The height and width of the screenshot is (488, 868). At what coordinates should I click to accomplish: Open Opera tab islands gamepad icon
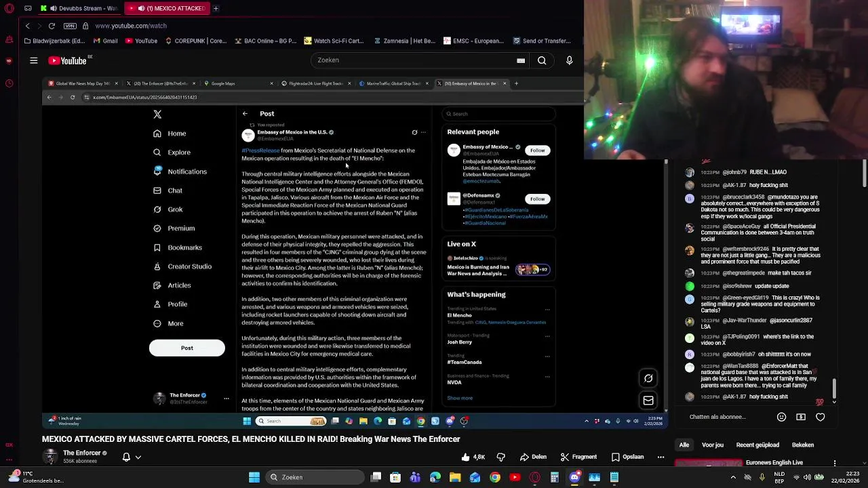pos(28,8)
